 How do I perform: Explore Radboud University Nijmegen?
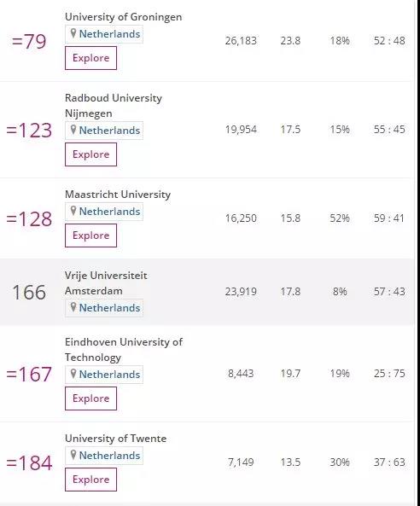click(90, 154)
